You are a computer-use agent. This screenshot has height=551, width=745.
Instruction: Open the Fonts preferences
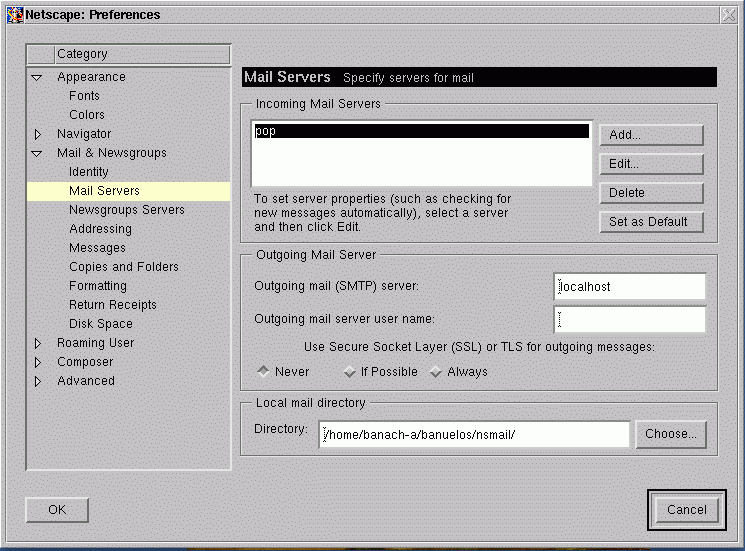click(x=85, y=95)
